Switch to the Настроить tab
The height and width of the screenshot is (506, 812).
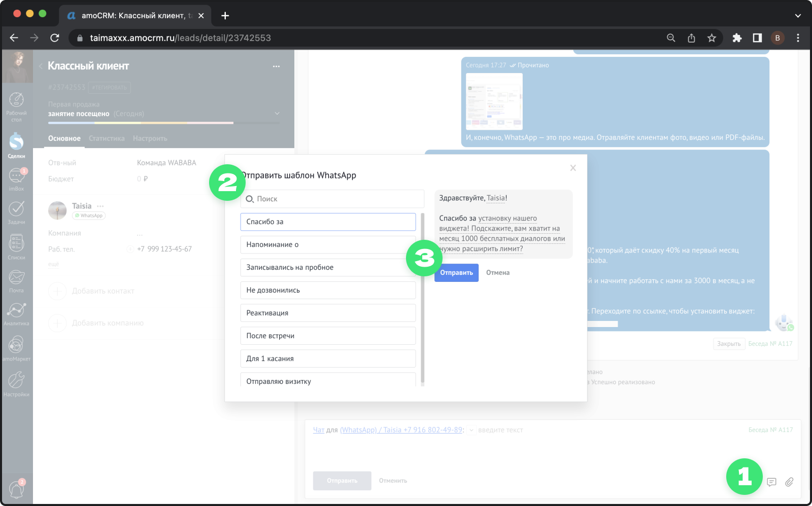pyautogui.click(x=150, y=138)
